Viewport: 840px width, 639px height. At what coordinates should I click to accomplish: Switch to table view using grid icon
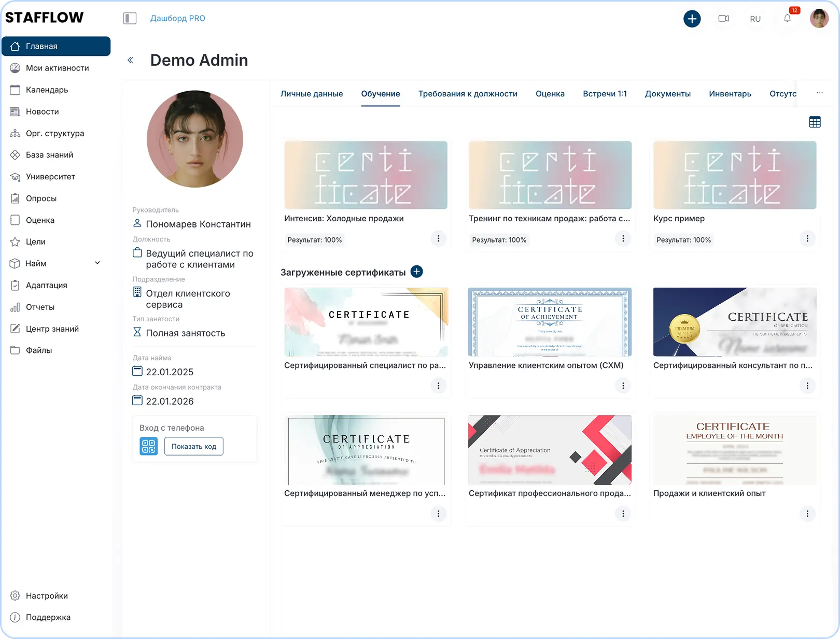coord(815,122)
